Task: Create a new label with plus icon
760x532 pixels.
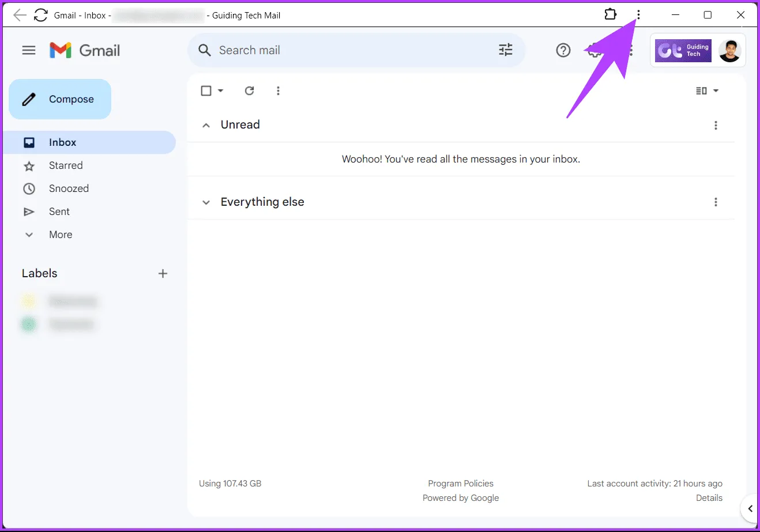Action: 163,274
